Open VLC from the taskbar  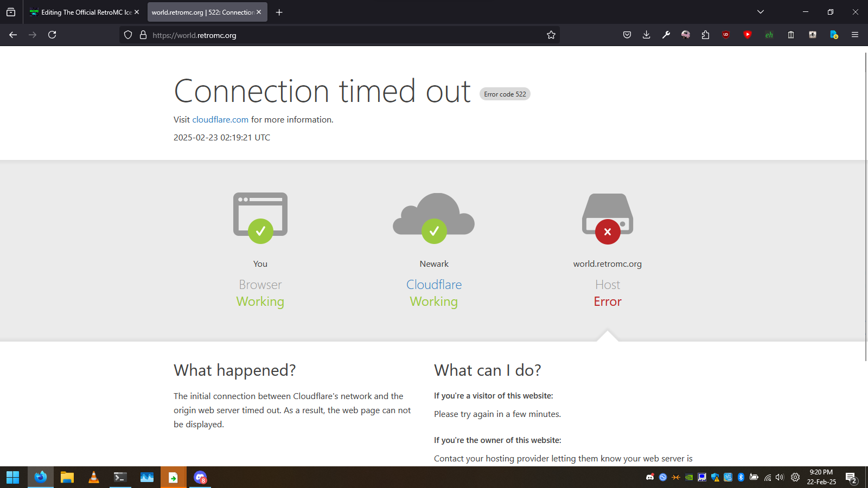(x=93, y=477)
